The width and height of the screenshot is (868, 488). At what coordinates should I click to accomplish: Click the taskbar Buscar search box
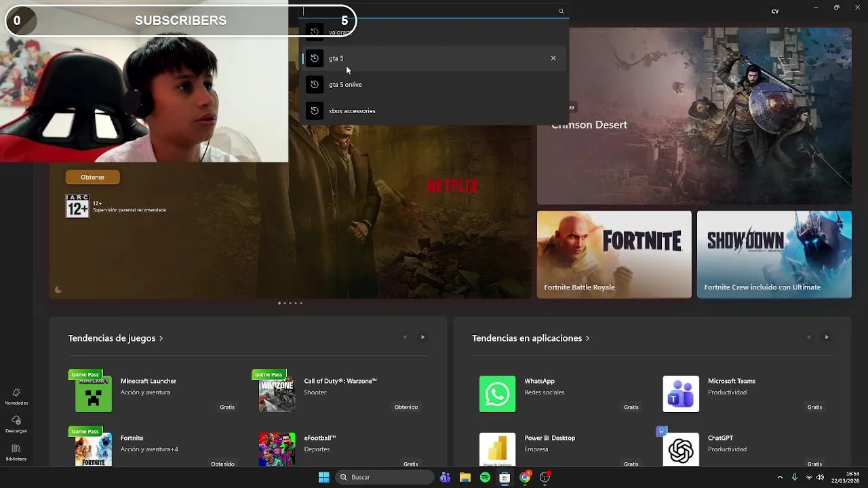click(384, 477)
